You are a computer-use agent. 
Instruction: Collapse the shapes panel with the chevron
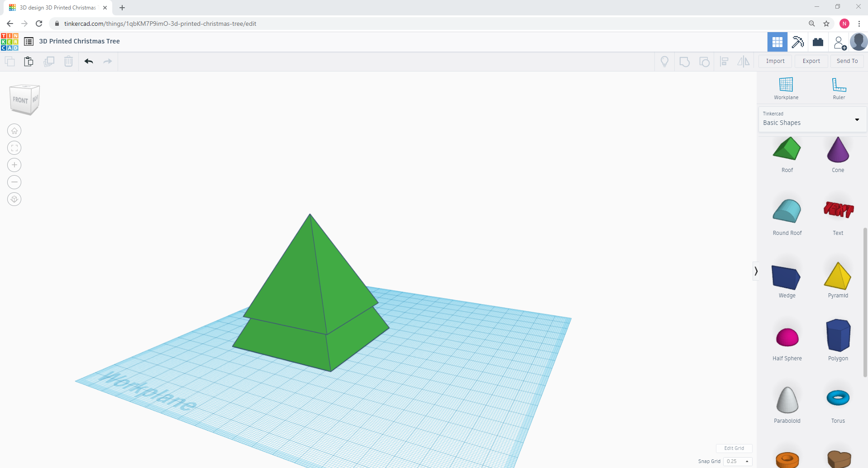pyautogui.click(x=756, y=271)
